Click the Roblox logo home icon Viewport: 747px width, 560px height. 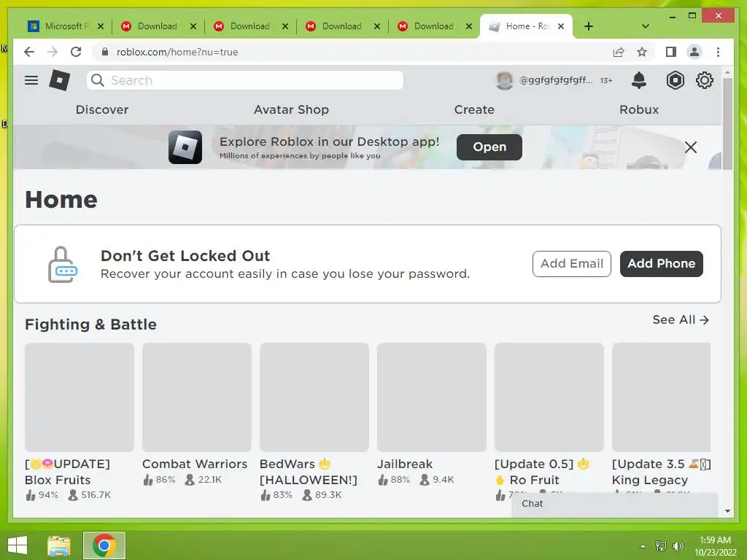(60, 80)
